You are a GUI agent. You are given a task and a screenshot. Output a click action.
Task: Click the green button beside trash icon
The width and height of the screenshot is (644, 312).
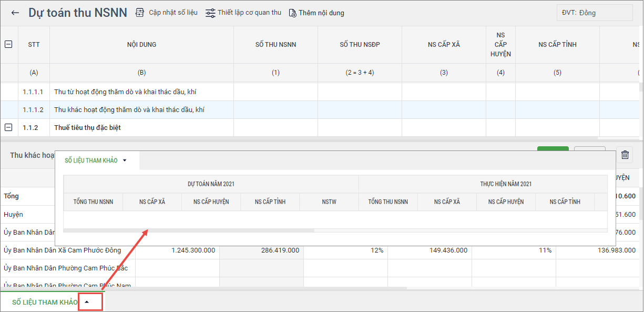(x=553, y=149)
